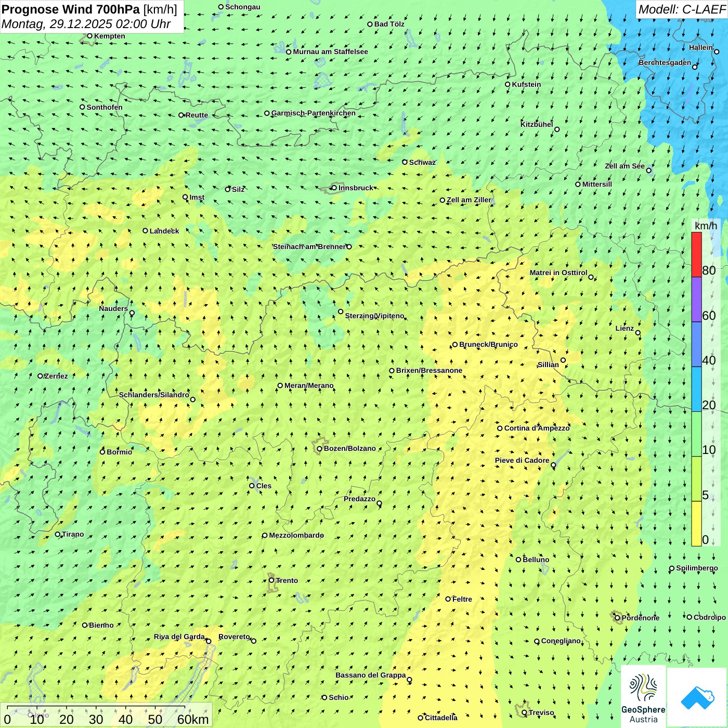Screen dimensions: 728x728
Task: Click the Bassano del Grappa marker
Action: pos(409,680)
